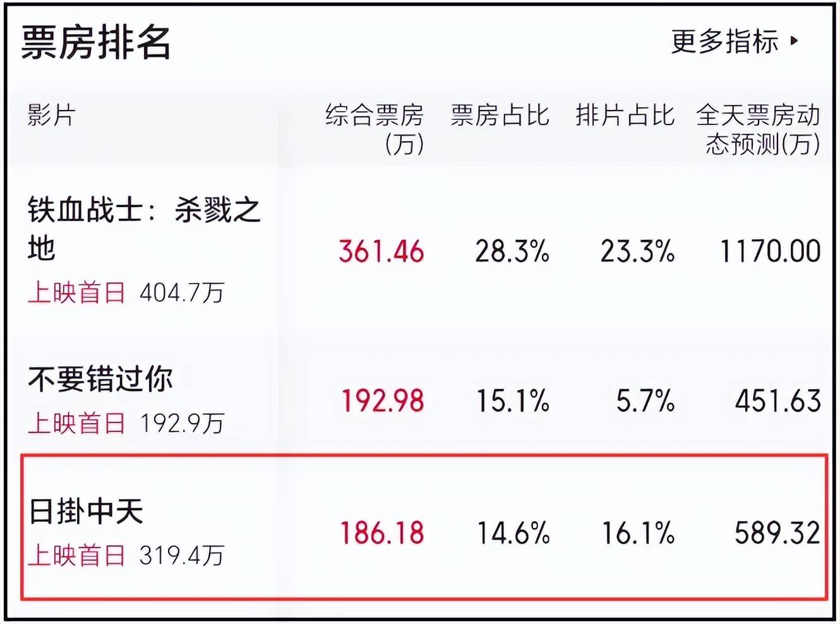Click the 192.98 box office value

pyautogui.click(x=382, y=401)
